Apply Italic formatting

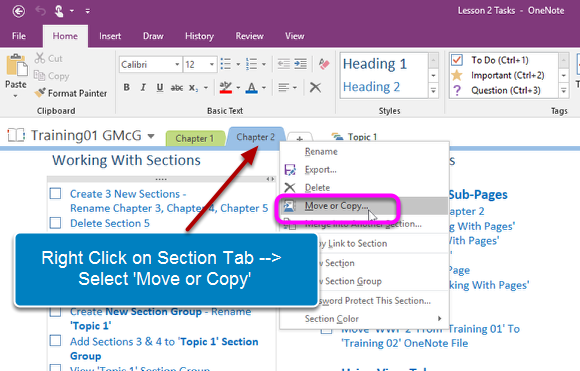(143, 87)
